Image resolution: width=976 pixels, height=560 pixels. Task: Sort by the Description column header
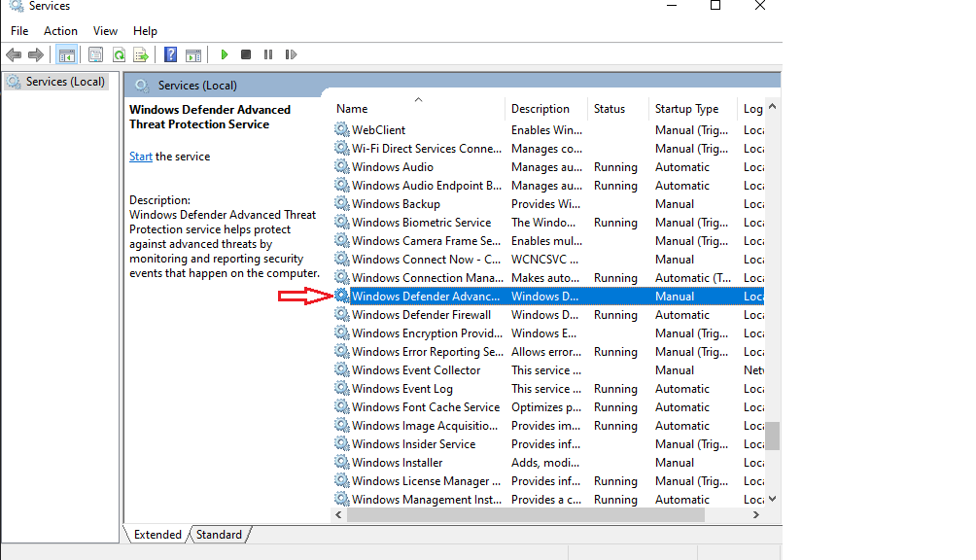546,109
